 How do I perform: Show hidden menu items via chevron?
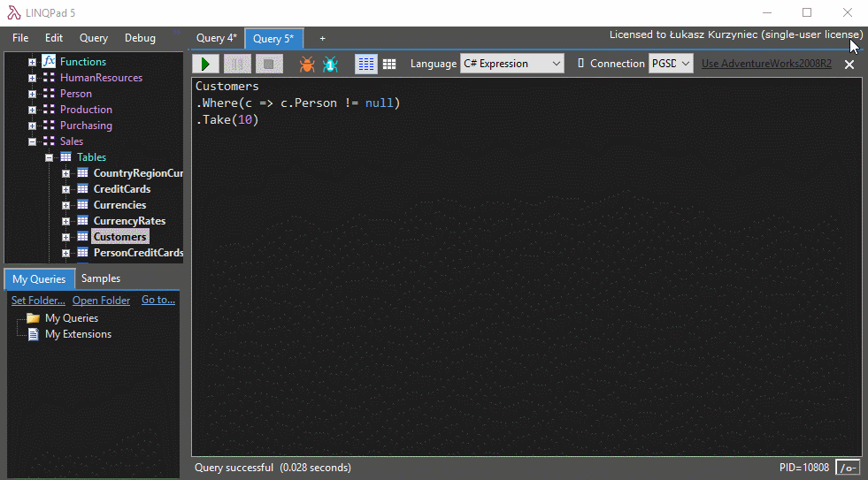click(x=177, y=33)
